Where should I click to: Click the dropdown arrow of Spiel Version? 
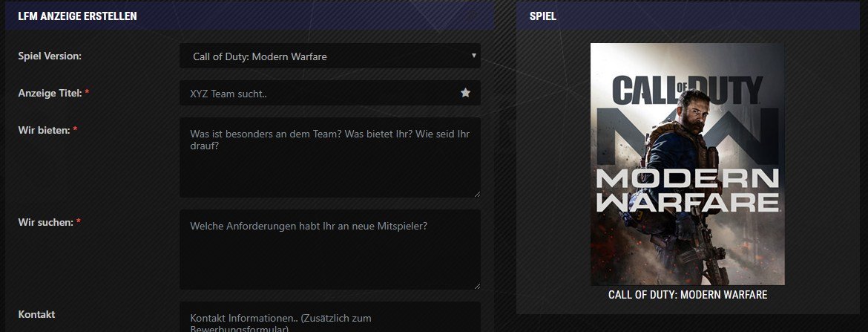(x=473, y=56)
